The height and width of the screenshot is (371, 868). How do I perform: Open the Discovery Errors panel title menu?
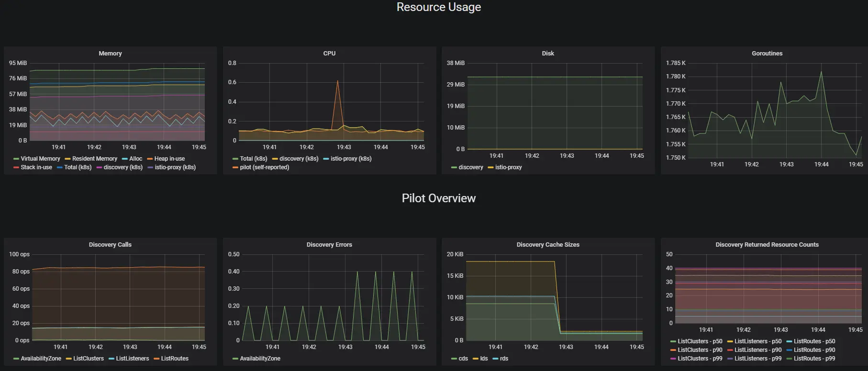(x=329, y=245)
